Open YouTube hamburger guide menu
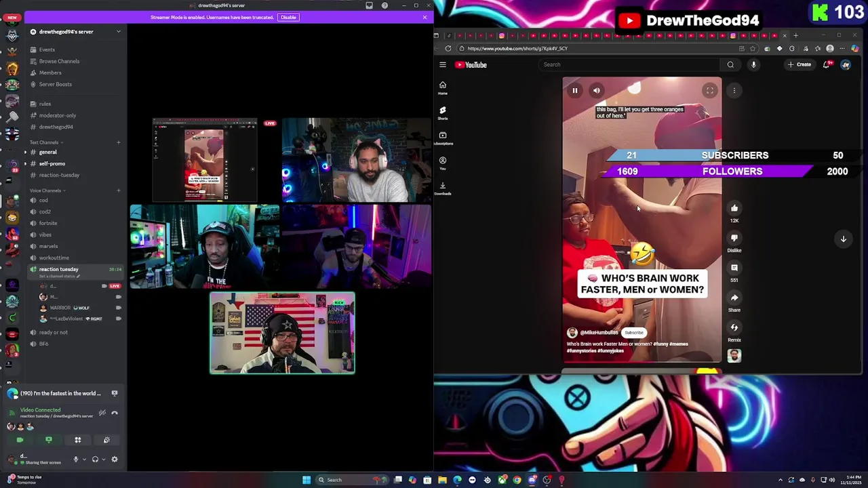This screenshot has width=868, height=488. [x=443, y=65]
